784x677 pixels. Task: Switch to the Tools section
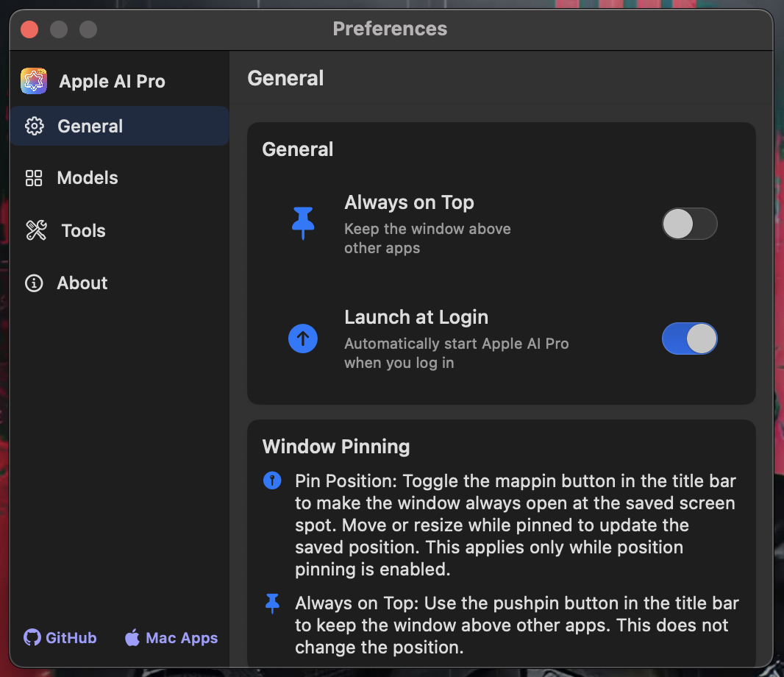[x=83, y=231]
